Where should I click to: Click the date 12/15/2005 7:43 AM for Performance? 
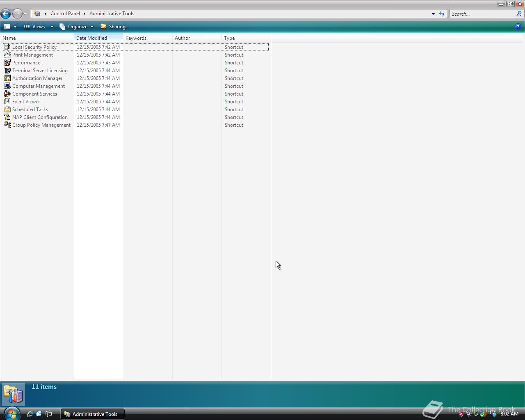pyautogui.click(x=98, y=63)
